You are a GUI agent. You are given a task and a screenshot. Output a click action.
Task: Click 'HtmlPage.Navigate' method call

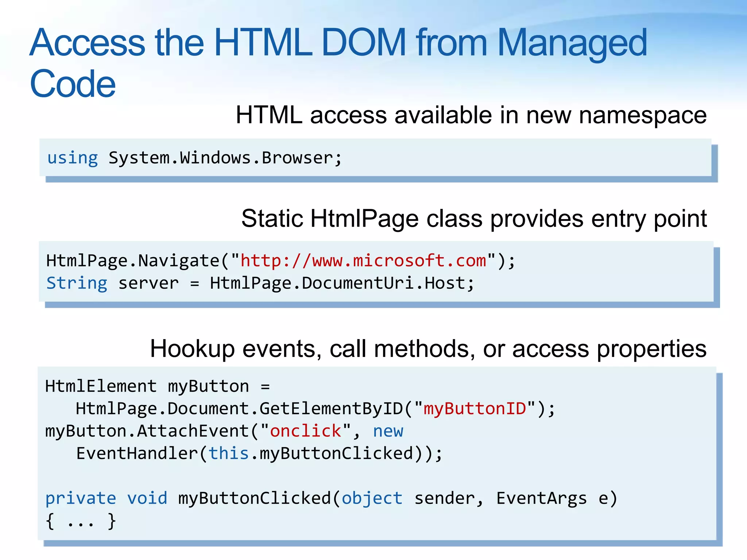click(133, 261)
